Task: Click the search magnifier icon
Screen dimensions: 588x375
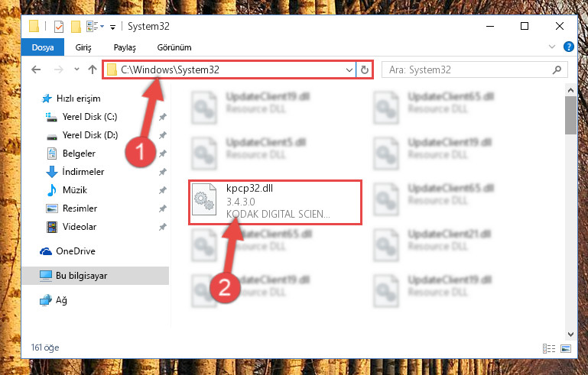Action: 557,70
